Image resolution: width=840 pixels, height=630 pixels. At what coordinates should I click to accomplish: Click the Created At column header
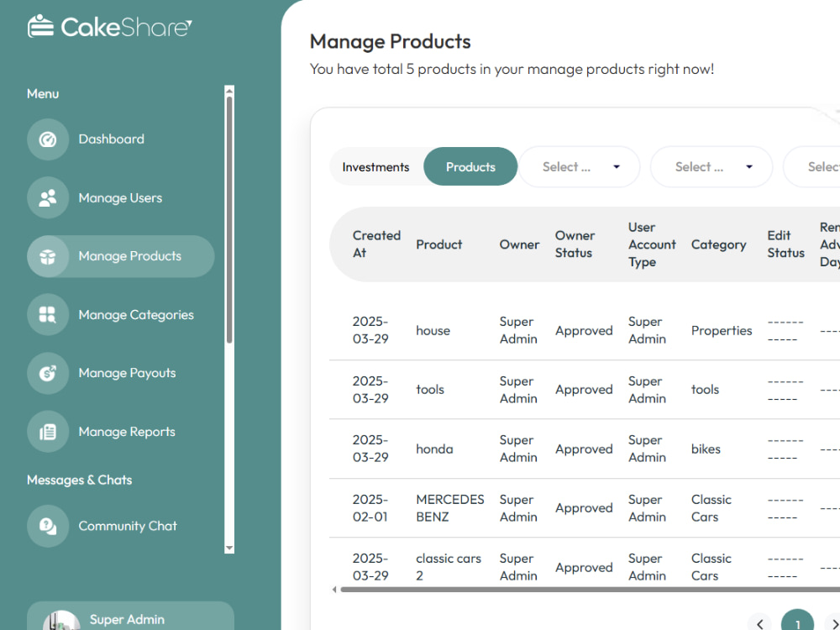pyautogui.click(x=376, y=244)
